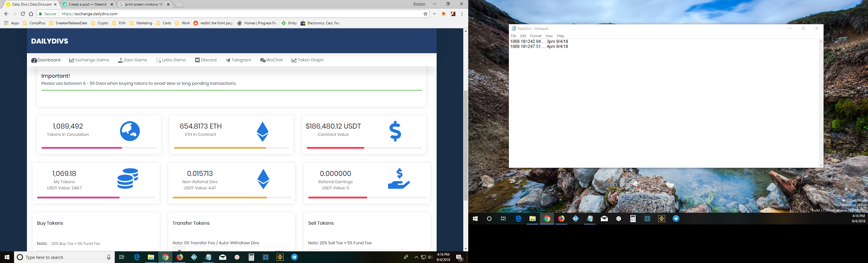Screen dimensions: 868x263
Task: Open the Earn Game page
Action: [x=132, y=60]
